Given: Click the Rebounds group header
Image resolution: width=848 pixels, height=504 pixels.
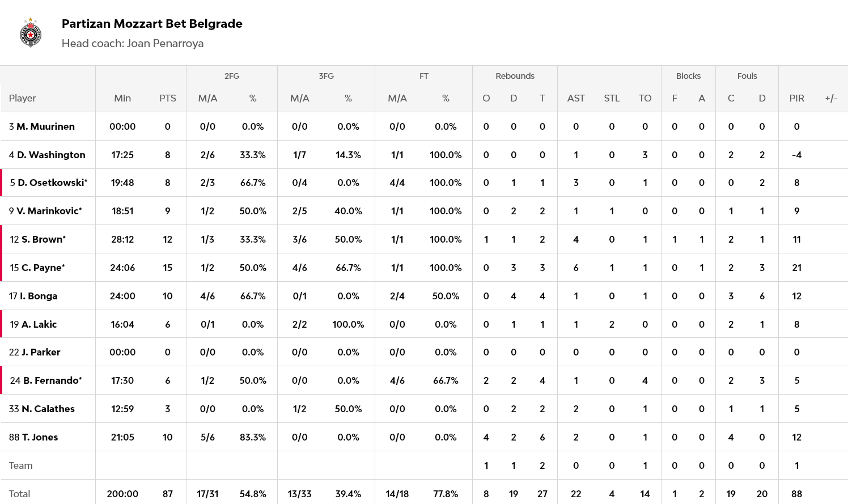Looking at the screenshot, I should click(515, 76).
